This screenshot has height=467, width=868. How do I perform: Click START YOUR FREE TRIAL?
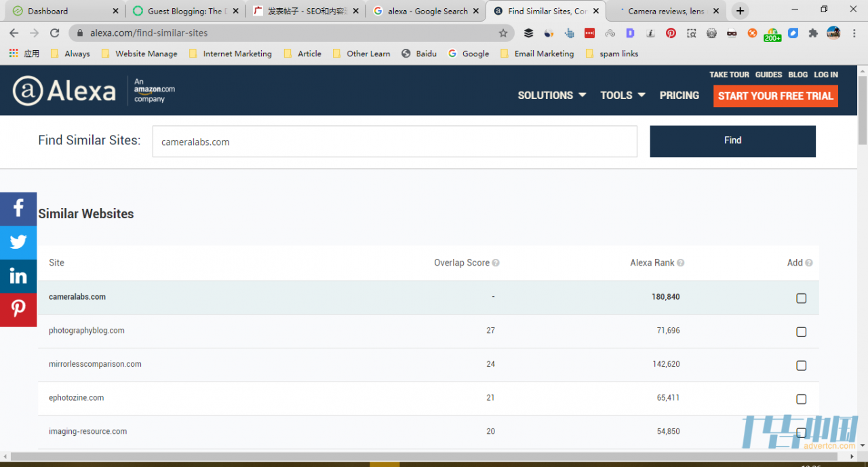[775, 96]
